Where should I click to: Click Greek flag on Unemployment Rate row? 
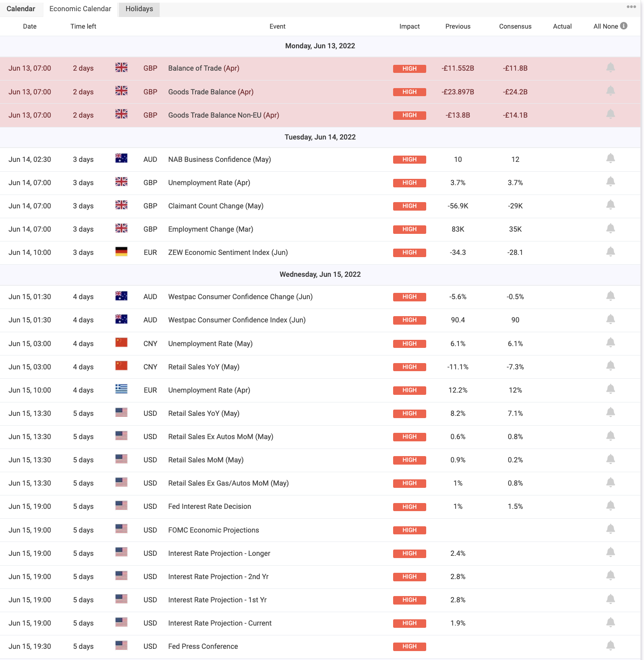[x=121, y=389]
